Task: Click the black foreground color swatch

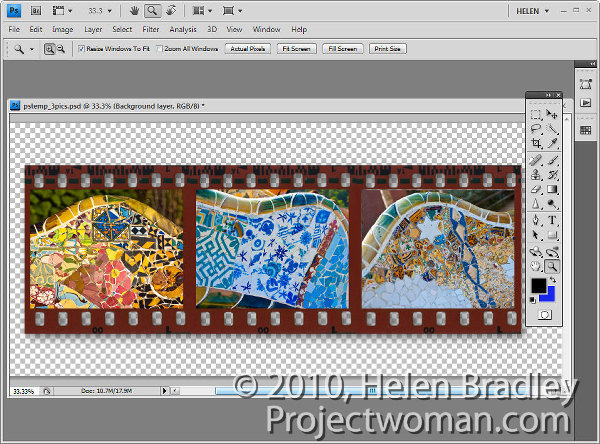Action: 537,285
